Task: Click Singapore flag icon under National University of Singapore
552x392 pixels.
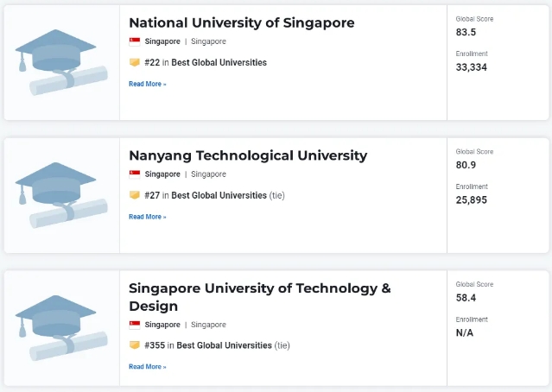Action: [x=135, y=41]
